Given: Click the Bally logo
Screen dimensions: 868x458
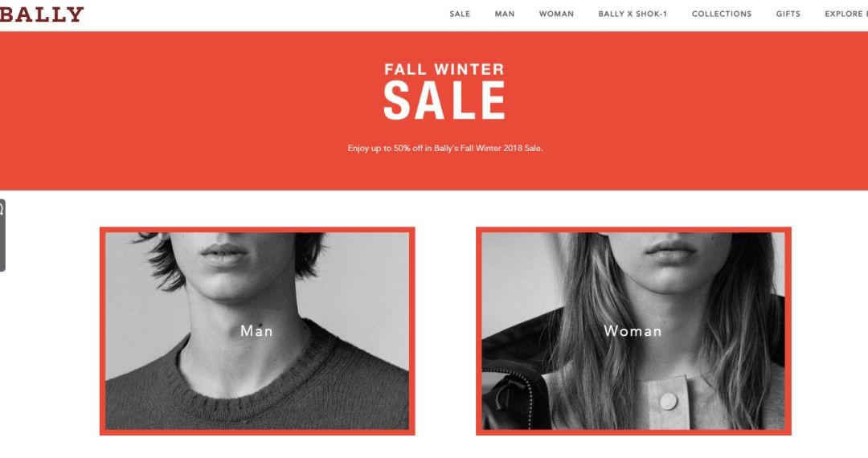Looking at the screenshot, I should [42, 14].
